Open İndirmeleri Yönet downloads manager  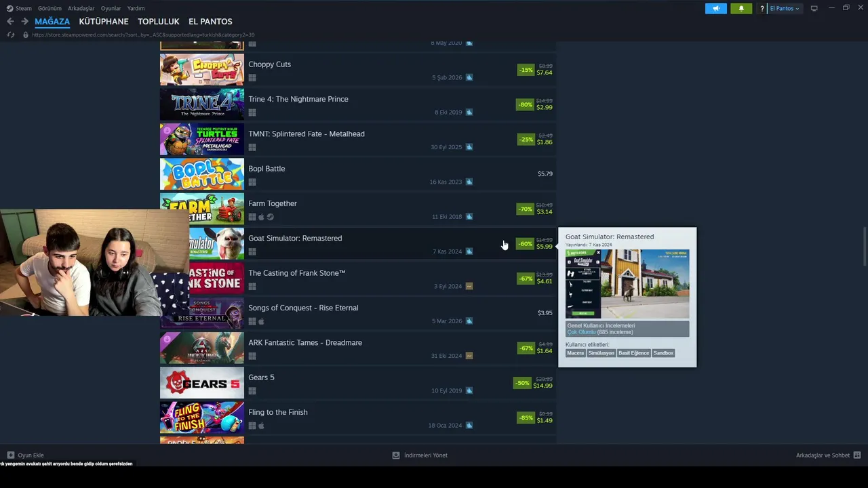(x=420, y=455)
